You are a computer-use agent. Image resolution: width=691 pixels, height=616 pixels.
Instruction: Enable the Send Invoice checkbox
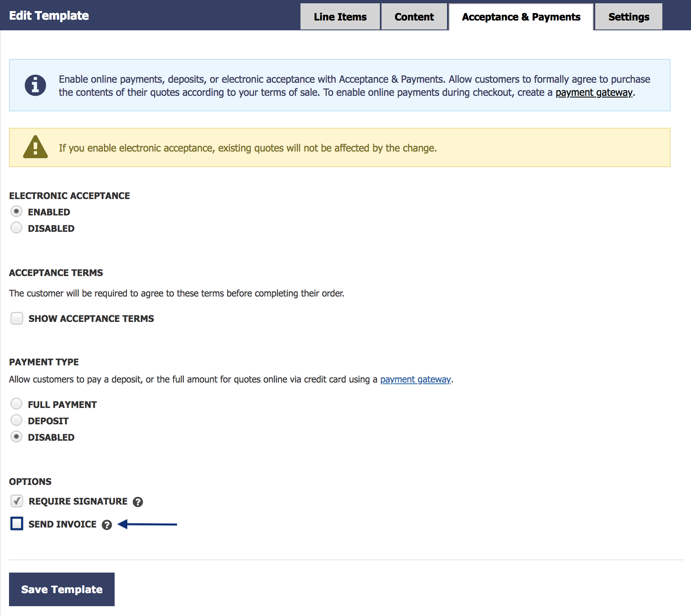17,524
